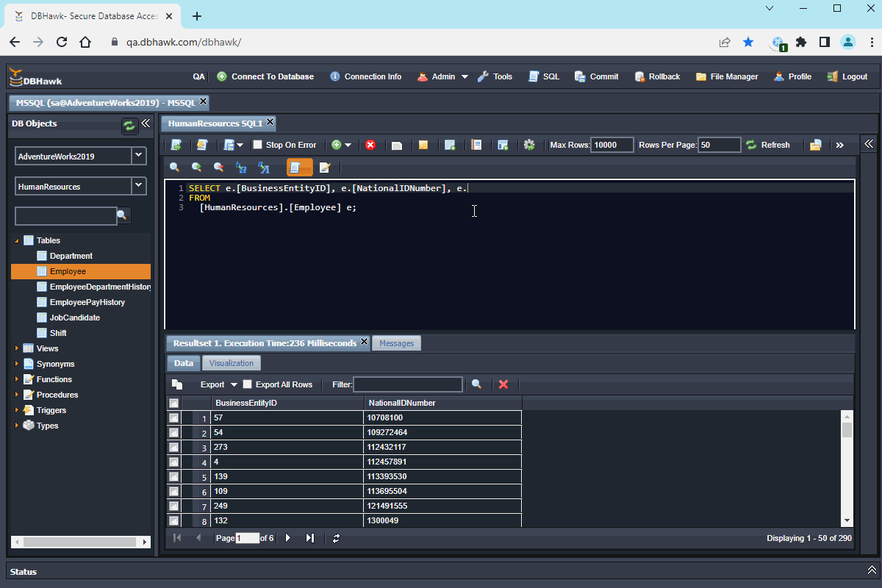Convert query text to uppercase
Viewport: 882px width, 588px height.
262,168
